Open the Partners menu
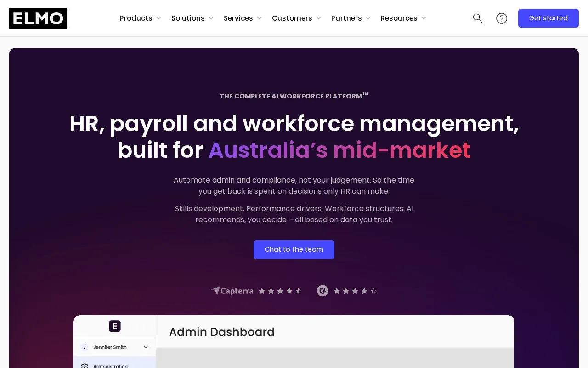 351,18
